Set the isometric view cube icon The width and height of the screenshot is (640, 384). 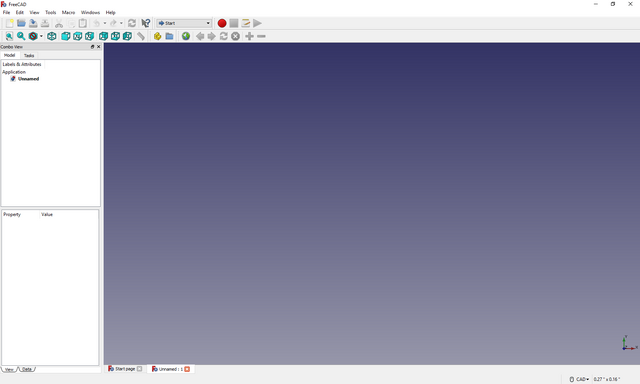click(51, 36)
